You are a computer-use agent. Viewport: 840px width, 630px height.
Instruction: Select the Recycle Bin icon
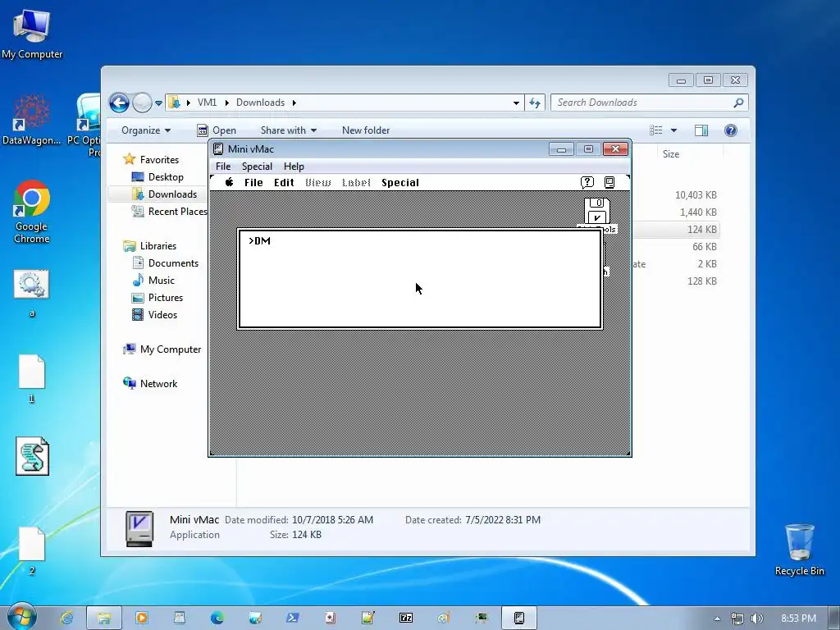(799, 550)
